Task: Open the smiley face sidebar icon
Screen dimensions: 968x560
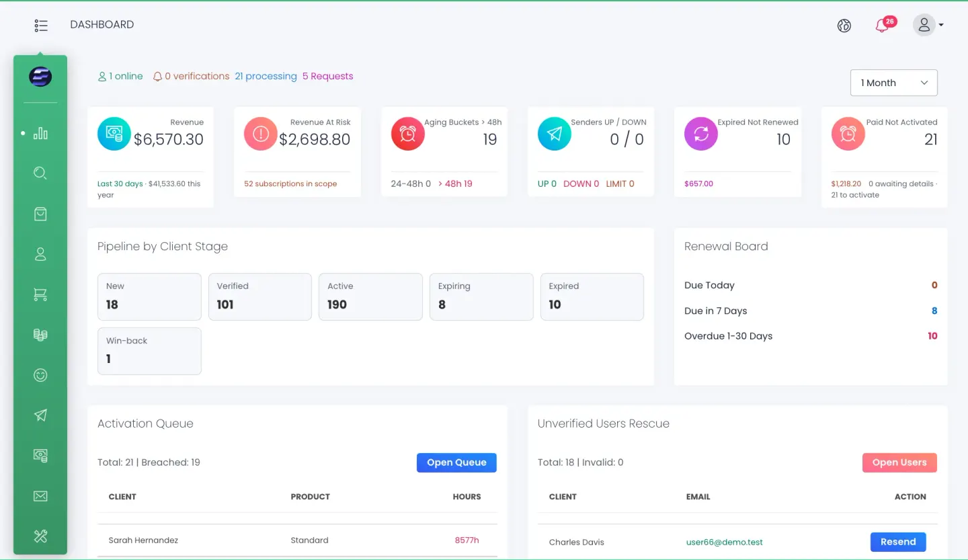Action: (40, 375)
